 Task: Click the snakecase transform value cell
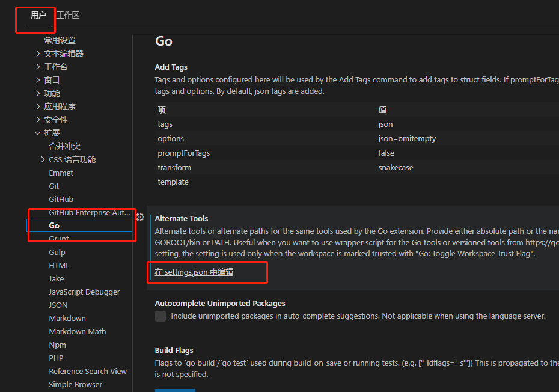[x=396, y=168]
